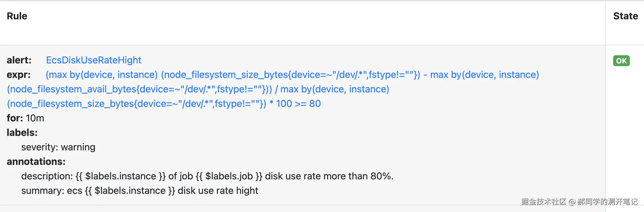The height and width of the screenshot is (212, 644).
Task: Click the "10m" duration value
Action: coord(35,118)
